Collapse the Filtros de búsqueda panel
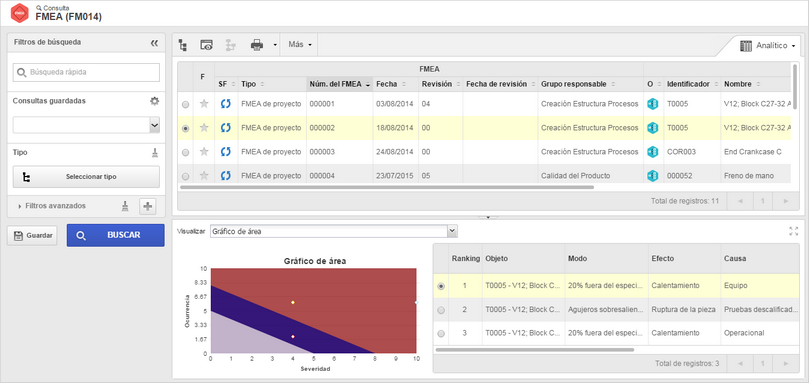Screen dimensions: 809x383 point(154,43)
